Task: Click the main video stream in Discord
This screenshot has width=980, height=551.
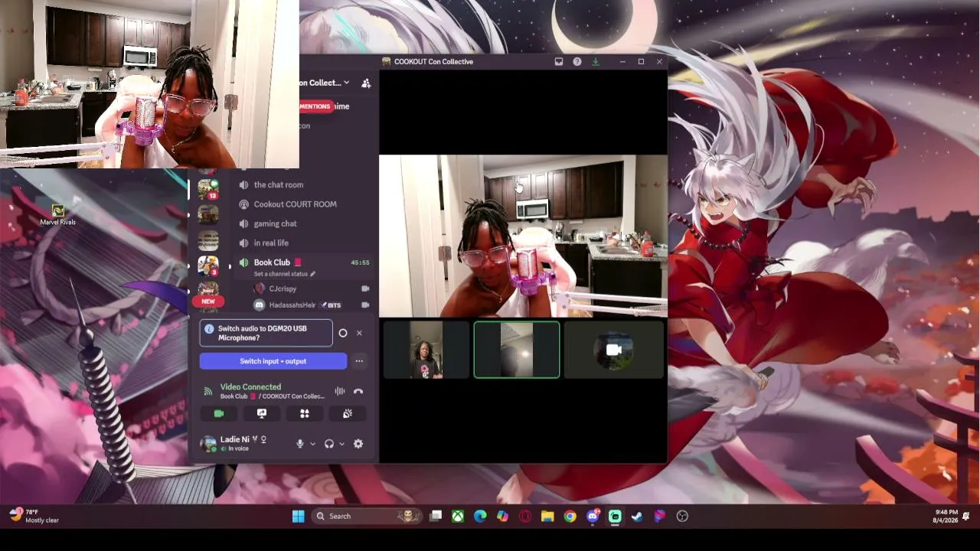Action: 523,236
